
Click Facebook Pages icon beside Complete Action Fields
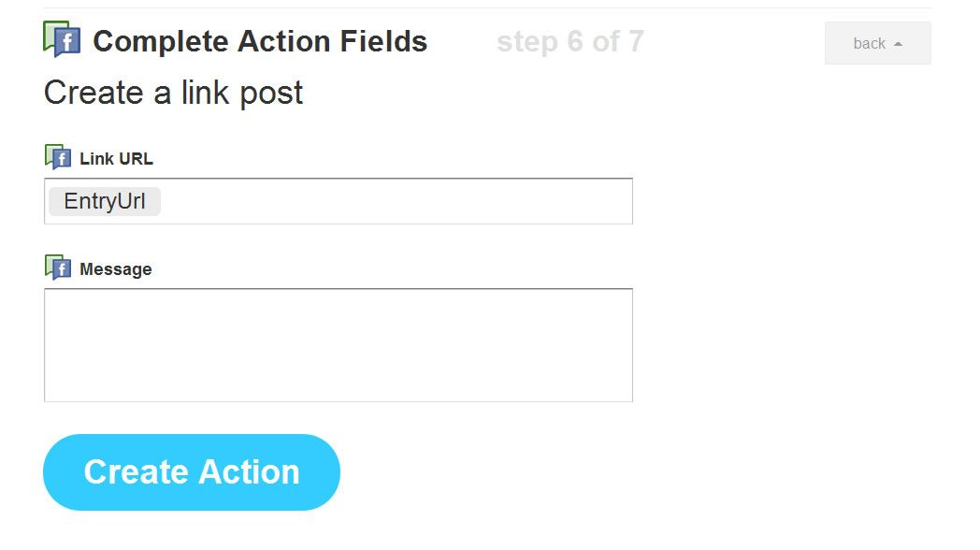(x=62, y=38)
